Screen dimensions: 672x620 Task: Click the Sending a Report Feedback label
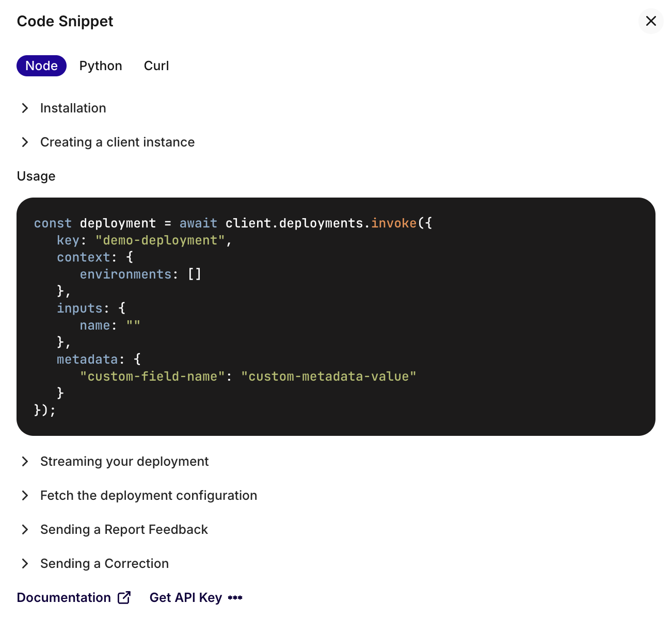[124, 529]
